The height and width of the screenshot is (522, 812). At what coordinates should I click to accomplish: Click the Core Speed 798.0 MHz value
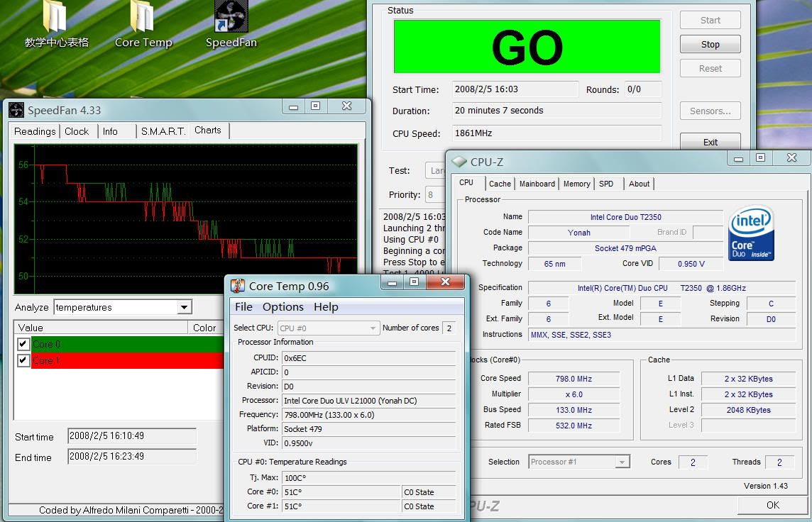(574, 379)
